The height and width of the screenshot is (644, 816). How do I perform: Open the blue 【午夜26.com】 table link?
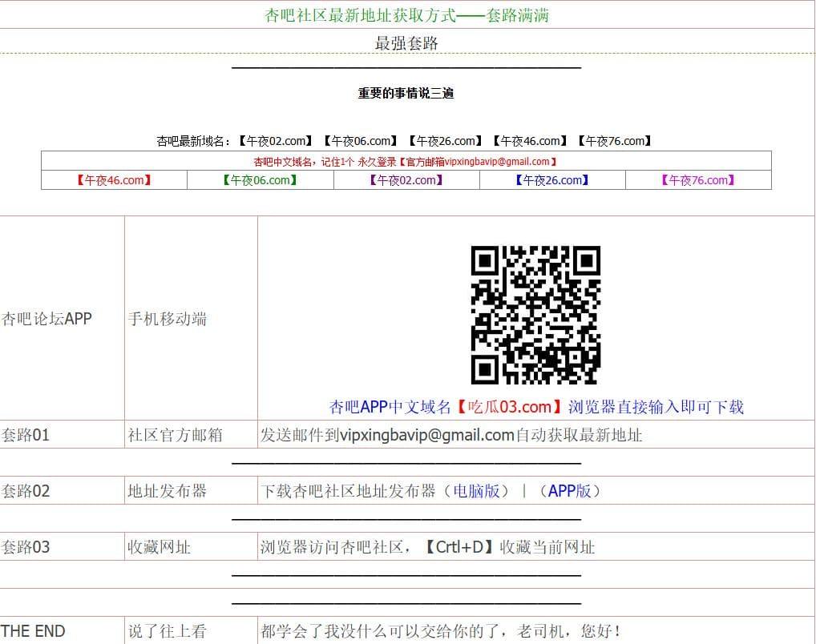552,180
